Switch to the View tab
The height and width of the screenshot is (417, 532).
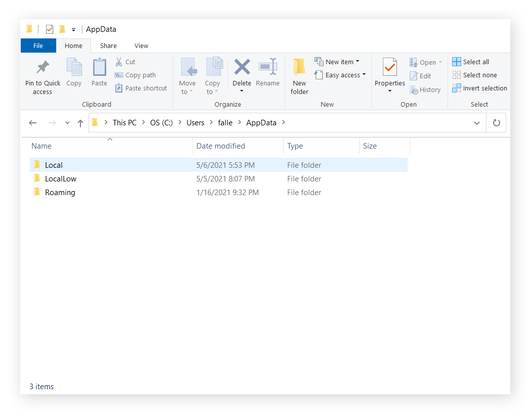(141, 45)
